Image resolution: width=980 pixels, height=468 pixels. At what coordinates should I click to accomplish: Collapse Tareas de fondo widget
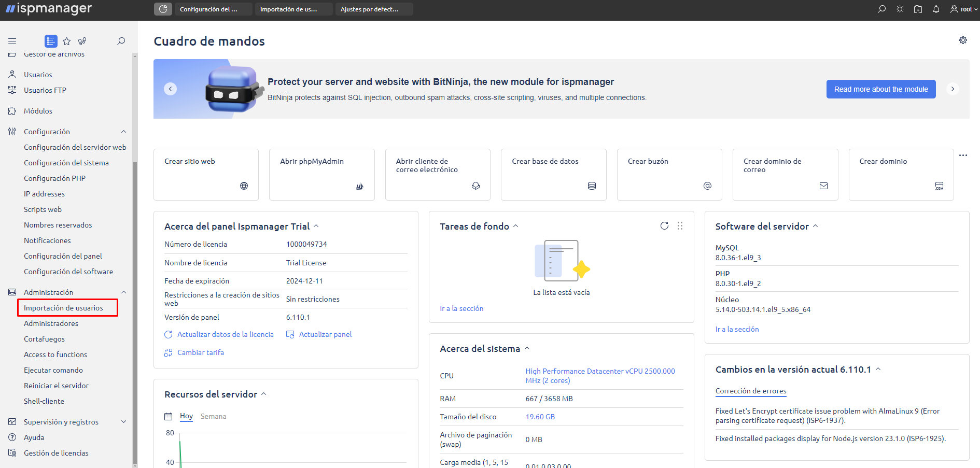pos(516,226)
